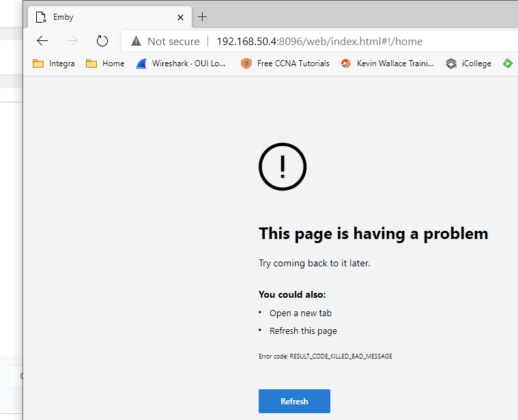
Task: Click the browser back arrow
Action: click(x=42, y=41)
